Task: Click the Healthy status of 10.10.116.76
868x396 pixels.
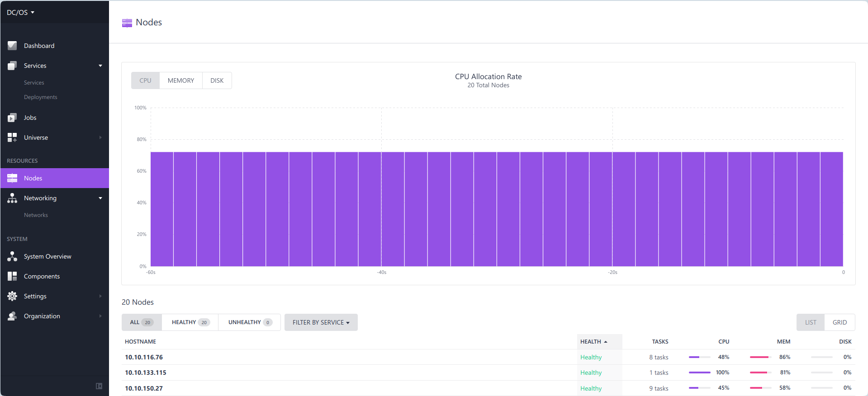Action: (x=591, y=357)
